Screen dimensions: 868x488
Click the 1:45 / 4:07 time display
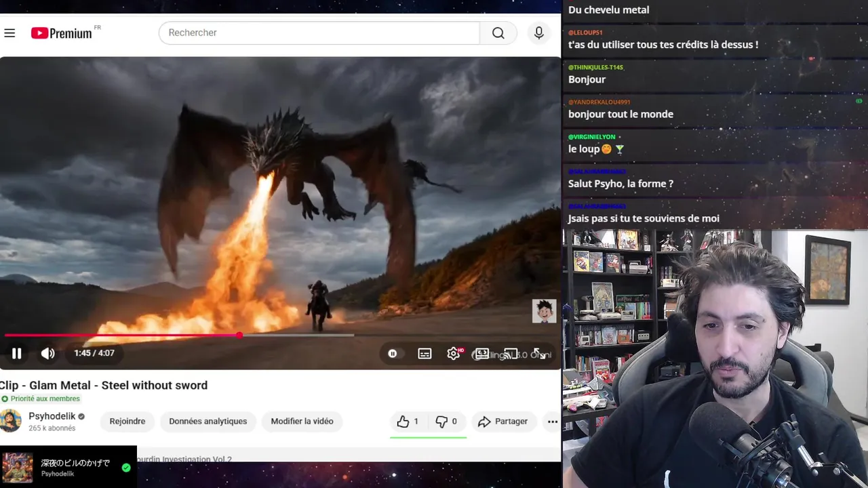tap(94, 353)
